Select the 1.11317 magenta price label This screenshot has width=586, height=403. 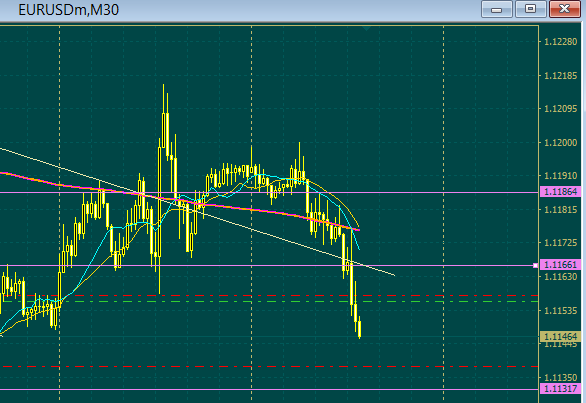561,389
